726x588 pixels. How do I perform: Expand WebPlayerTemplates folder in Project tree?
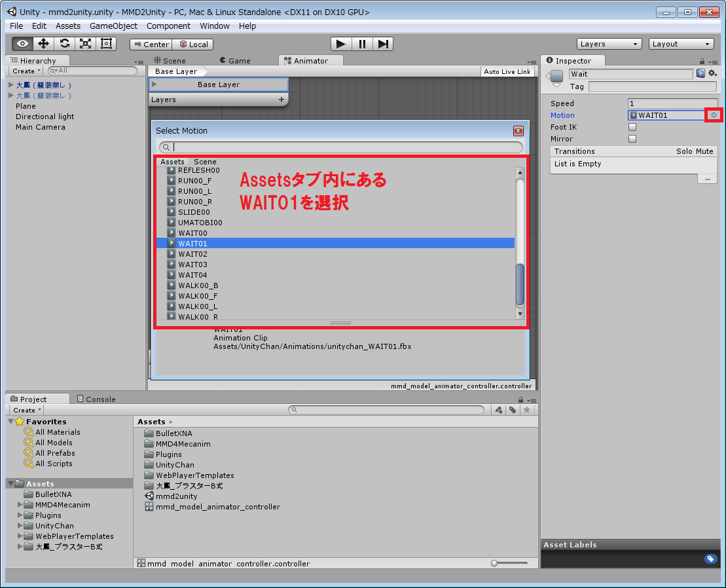20,536
